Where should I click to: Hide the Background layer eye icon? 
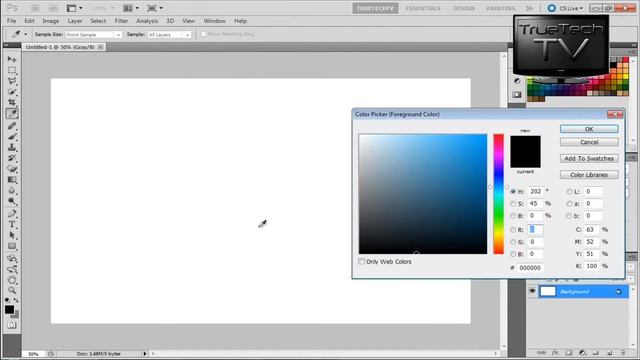pos(532,291)
